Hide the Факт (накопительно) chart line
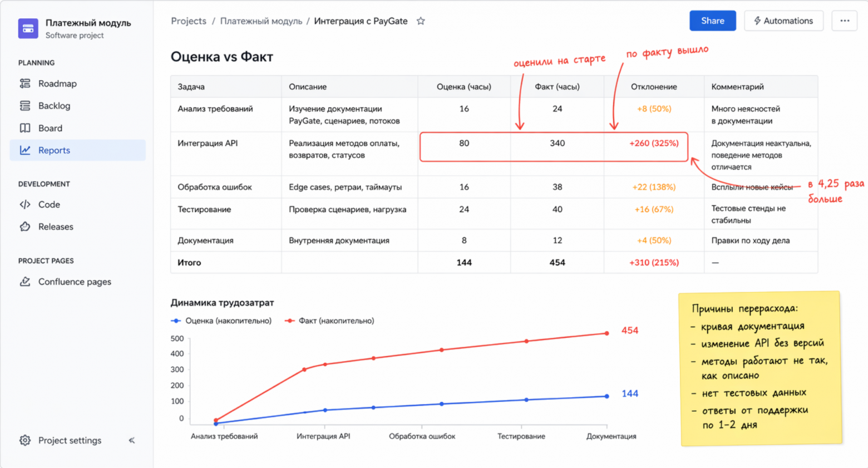 (x=334, y=321)
